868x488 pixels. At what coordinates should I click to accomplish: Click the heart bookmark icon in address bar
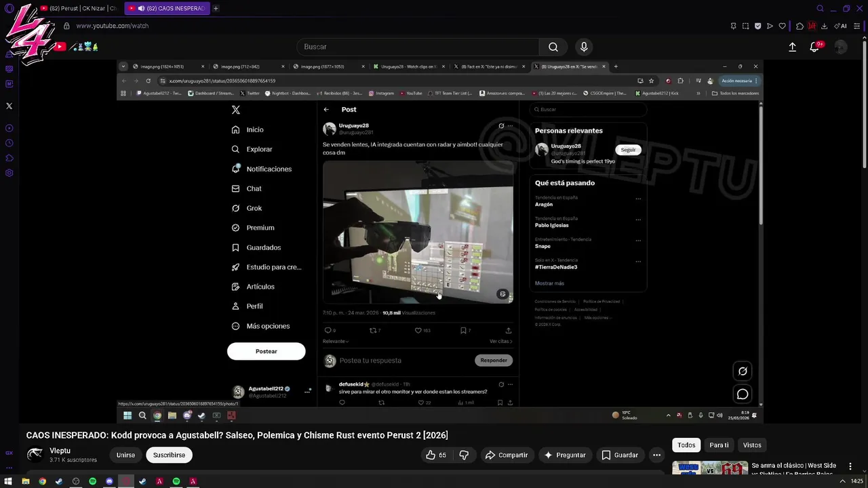(782, 26)
